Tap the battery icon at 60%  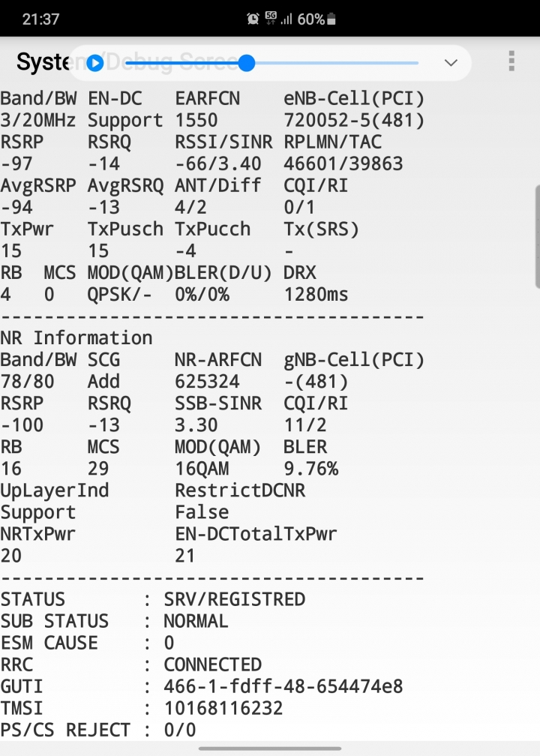pos(331,19)
